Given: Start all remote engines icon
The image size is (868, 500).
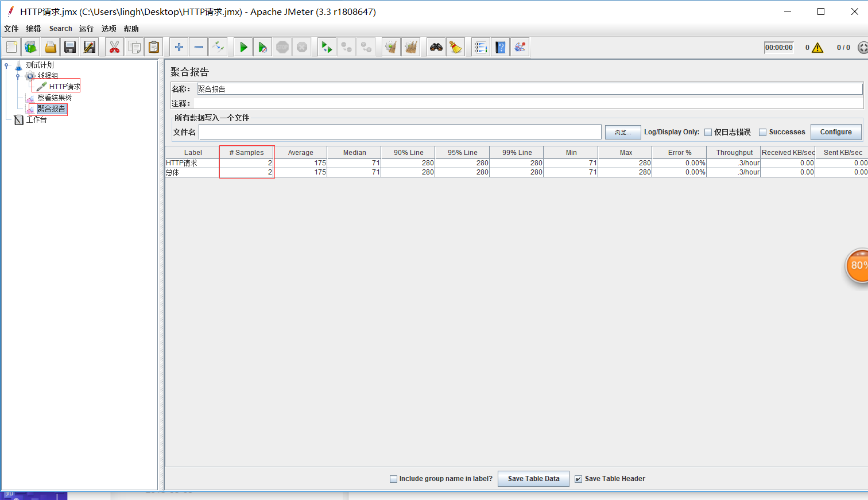Looking at the screenshot, I should click(x=327, y=47).
